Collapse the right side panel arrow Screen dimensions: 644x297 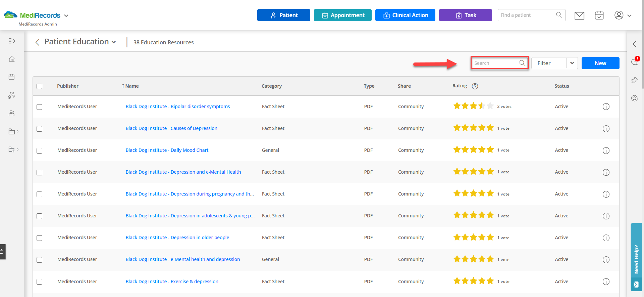[635, 44]
